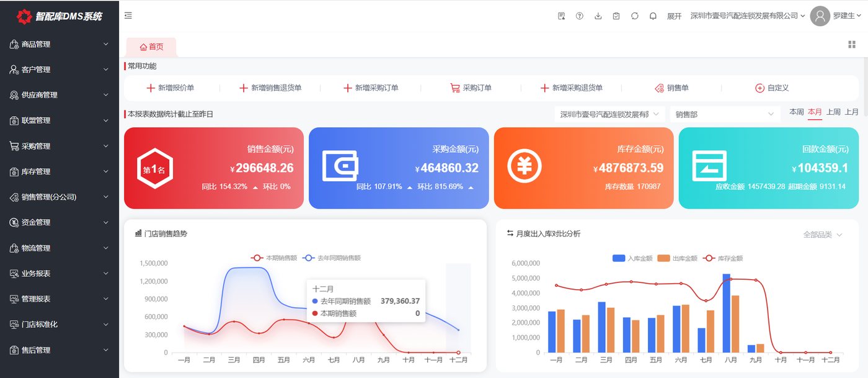Click the wallet icon on 采购金额 card
The height and width of the screenshot is (378, 868).
(x=340, y=166)
